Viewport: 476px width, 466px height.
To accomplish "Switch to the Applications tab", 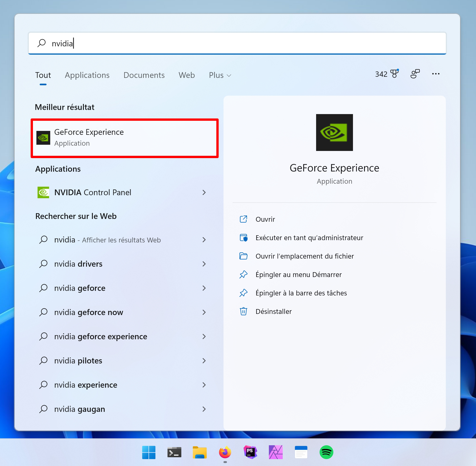I will 87,75.
